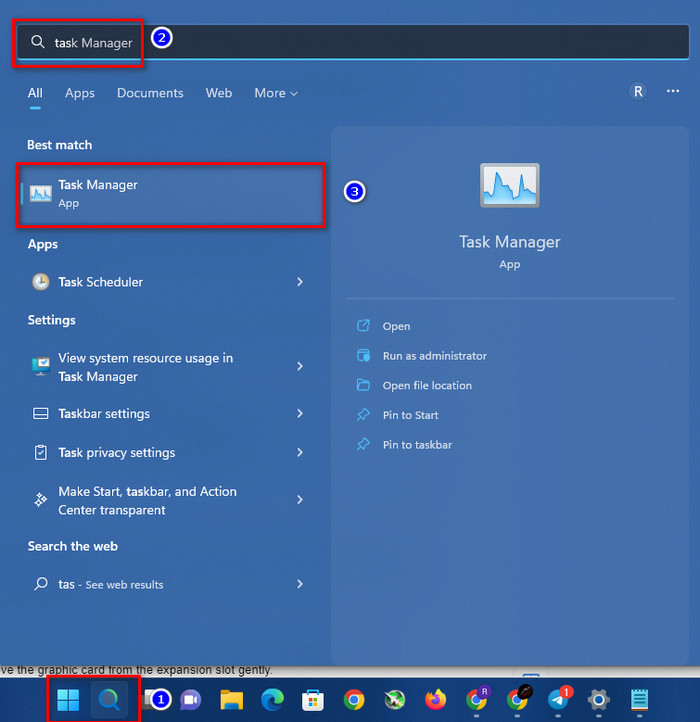Select the All search filter tab

(35, 93)
